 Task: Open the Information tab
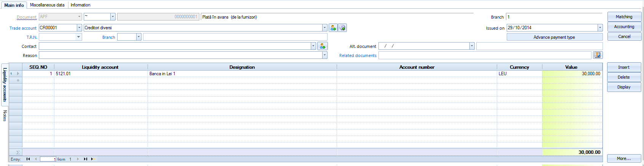point(80,5)
